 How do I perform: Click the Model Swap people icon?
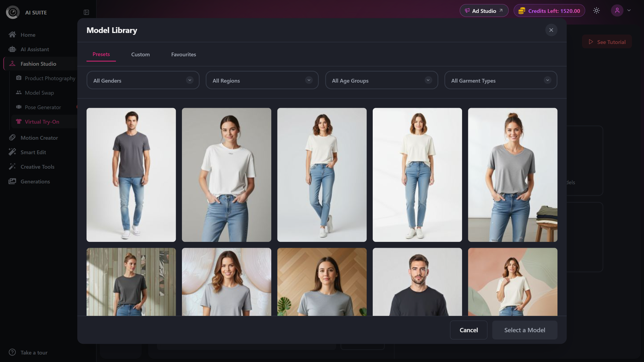pos(19,93)
